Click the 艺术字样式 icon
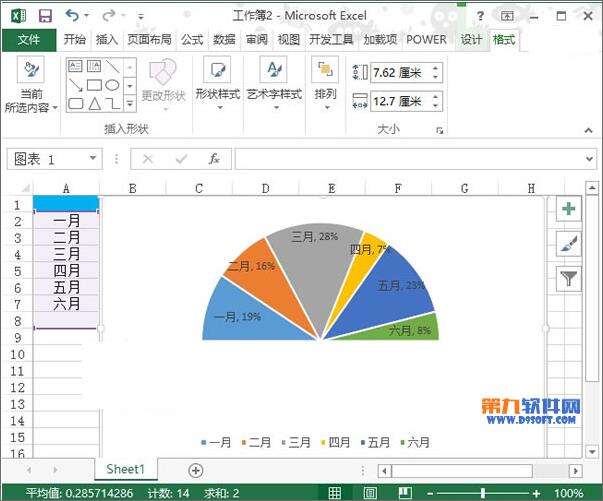Screen dimensions: 603x501 pos(274,70)
